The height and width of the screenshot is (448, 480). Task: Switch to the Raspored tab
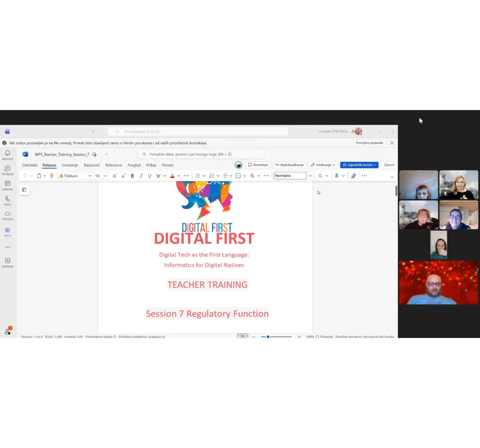pos(92,165)
